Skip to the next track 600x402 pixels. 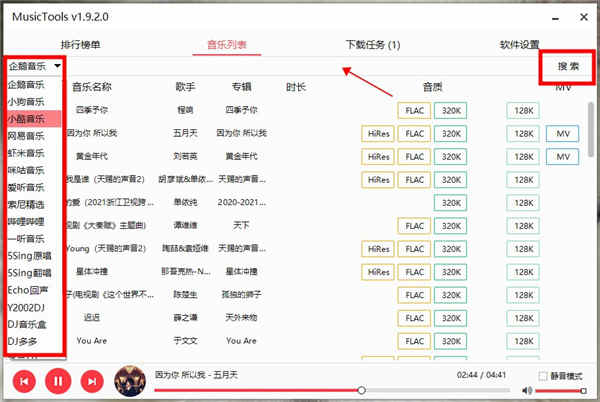click(92, 381)
